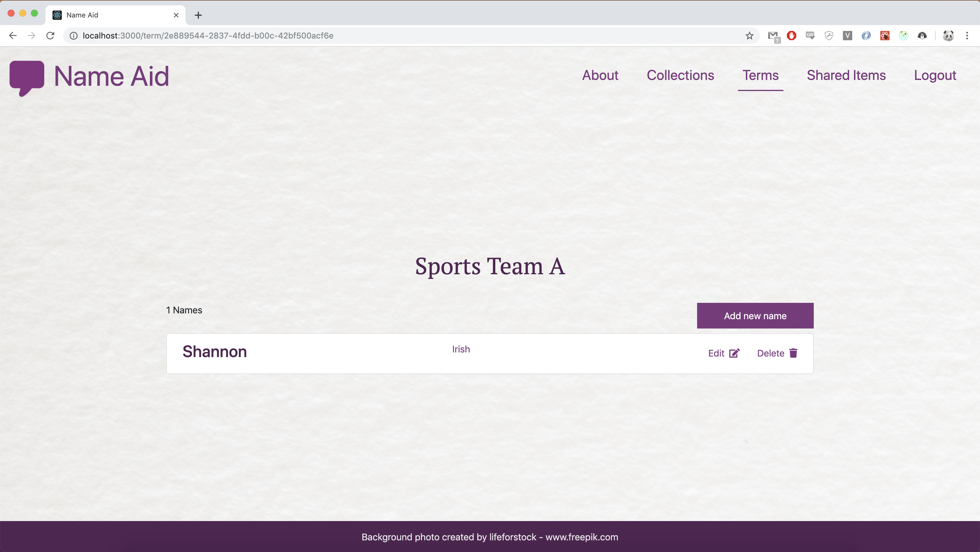Open the Shared Items nav item
The width and height of the screenshot is (980, 552).
(846, 75)
